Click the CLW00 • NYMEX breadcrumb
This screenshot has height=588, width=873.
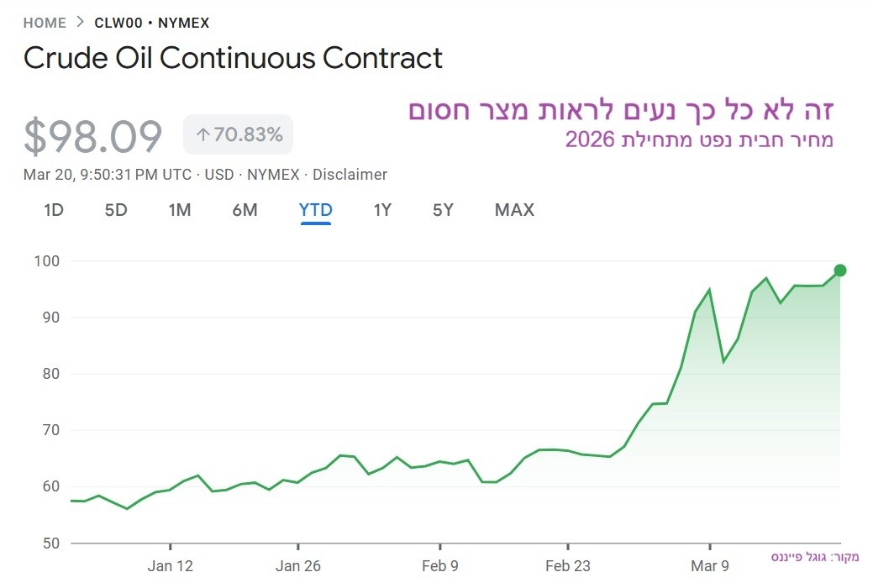[152, 24]
